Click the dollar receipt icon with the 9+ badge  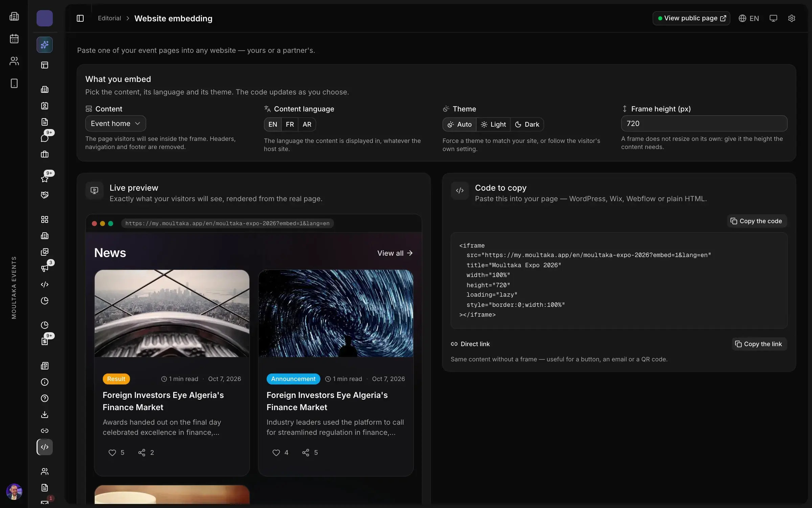click(45, 341)
